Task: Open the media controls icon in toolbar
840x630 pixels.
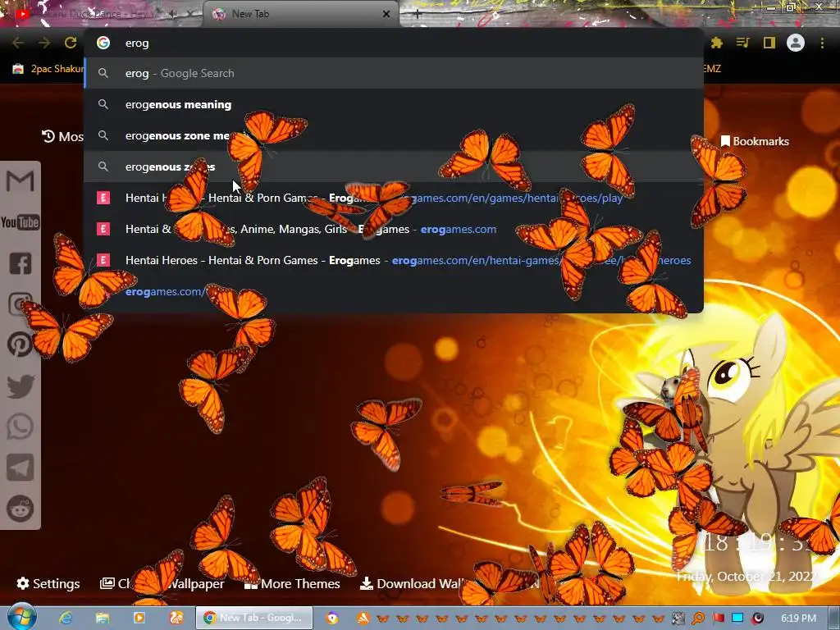Action: pyautogui.click(x=743, y=43)
